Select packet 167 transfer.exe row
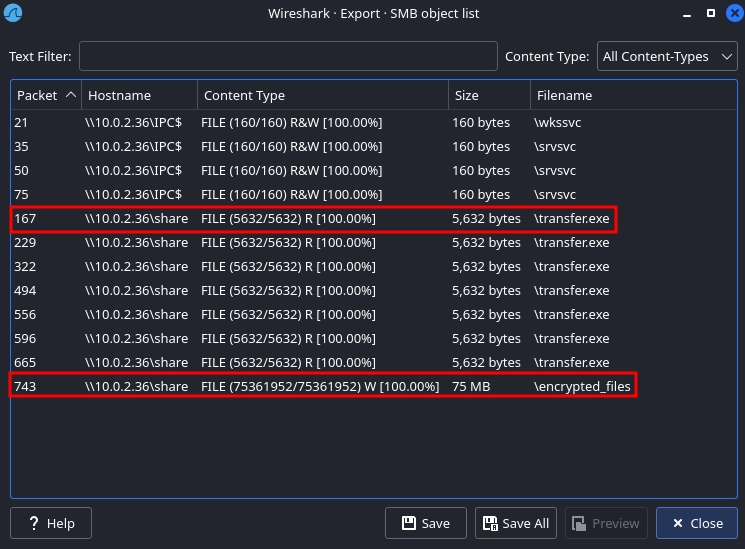This screenshot has height=549, width=745. (300, 218)
